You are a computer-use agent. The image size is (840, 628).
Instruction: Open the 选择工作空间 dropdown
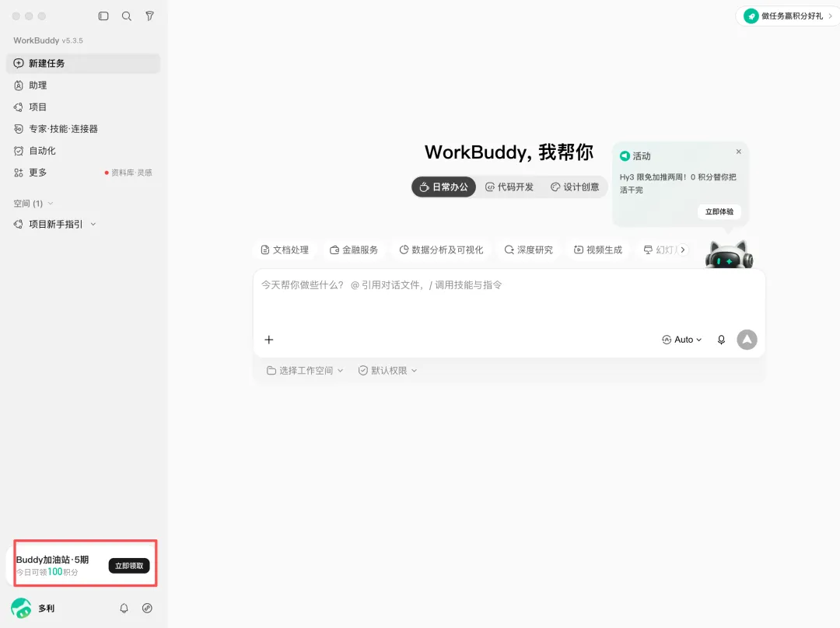305,371
